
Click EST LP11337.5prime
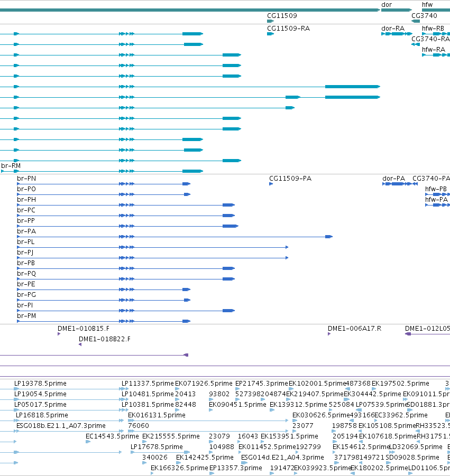pos(148,384)
